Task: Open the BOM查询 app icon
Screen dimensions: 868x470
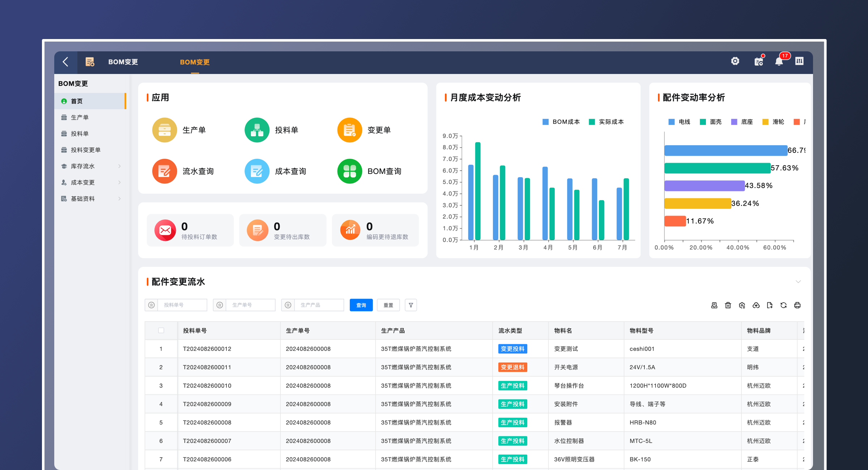Action: tap(349, 171)
